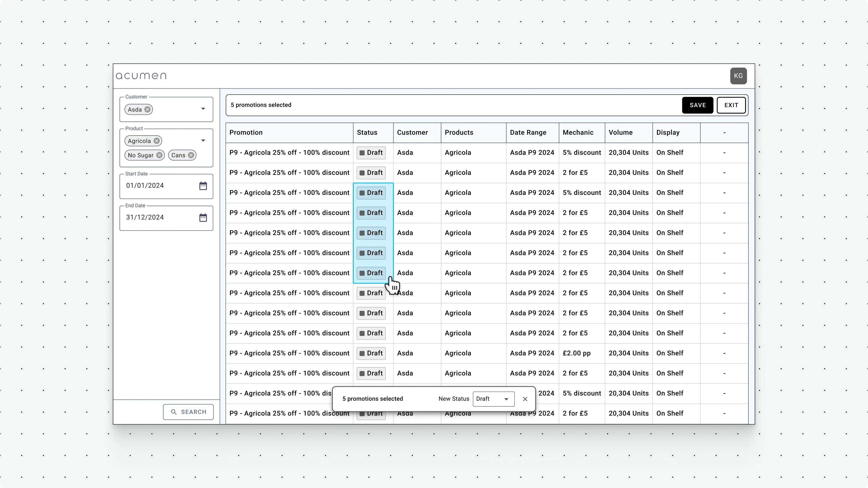Viewport: 868px width, 488px height.
Task: Toggle Draft status on the bottom promotion row
Action: pos(371,413)
